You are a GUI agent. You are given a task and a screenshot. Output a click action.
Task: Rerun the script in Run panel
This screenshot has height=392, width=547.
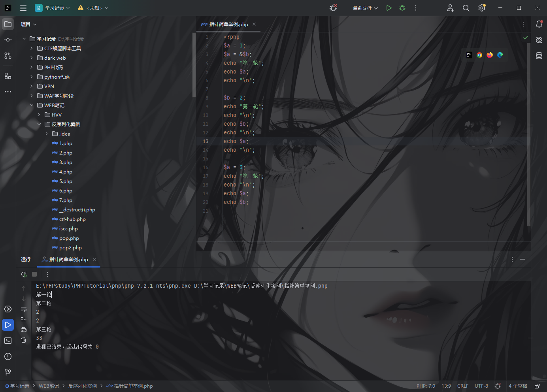(x=24, y=274)
